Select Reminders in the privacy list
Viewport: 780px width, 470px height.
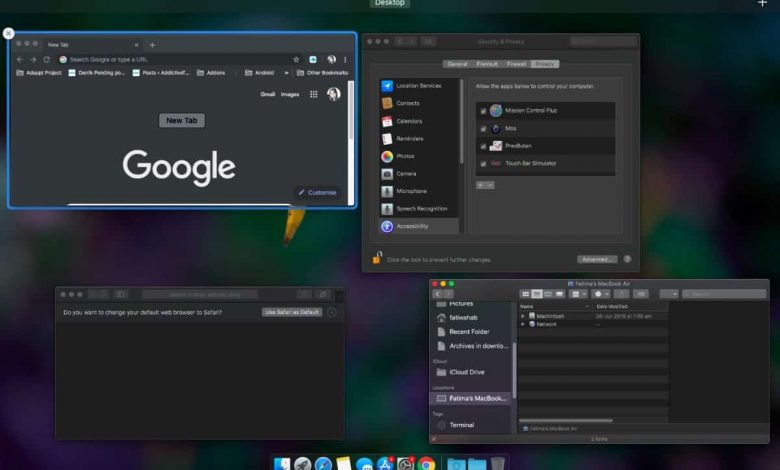click(x=419, y=139)
